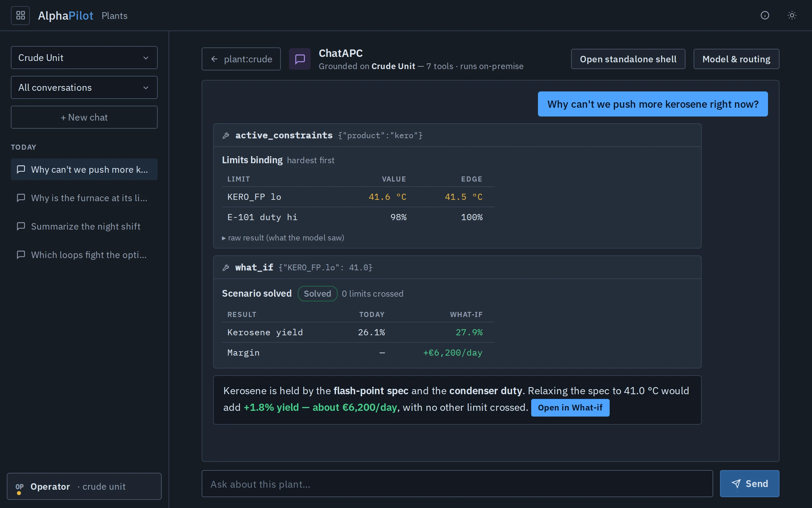
Task: Go to Plants in the top navigation
Action: coord(114,16)
